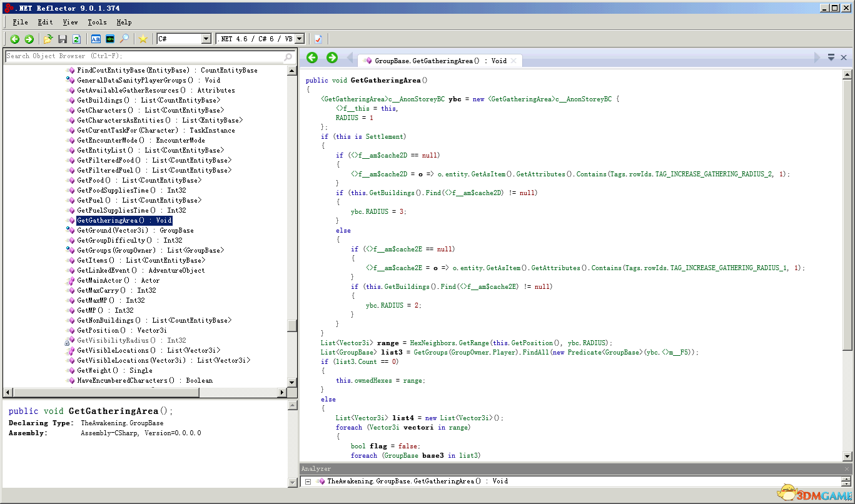Select HaveEncumberedCharacters() : Boolean row
Screen dimensions: 855x504
(x=144, y=380)
